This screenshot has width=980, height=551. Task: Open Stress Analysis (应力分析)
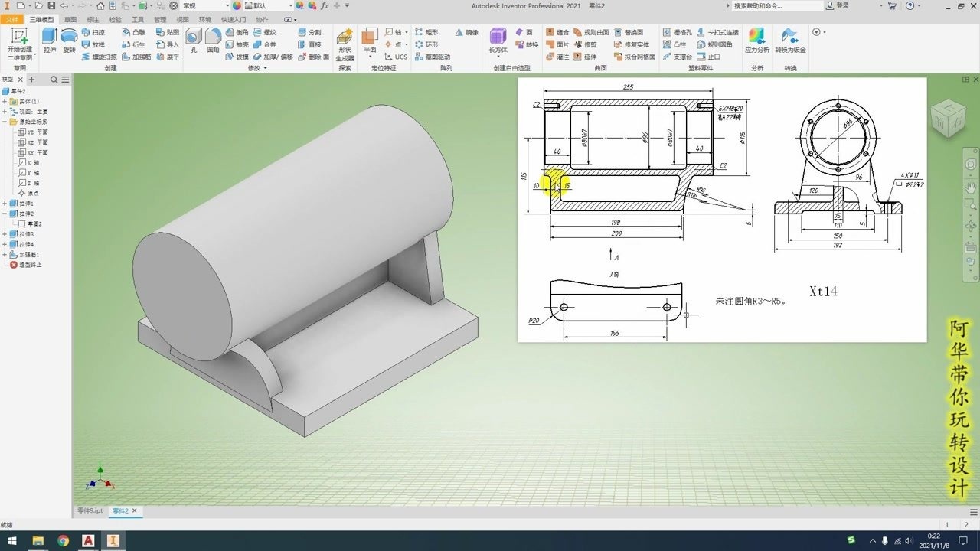click(756, 38)
